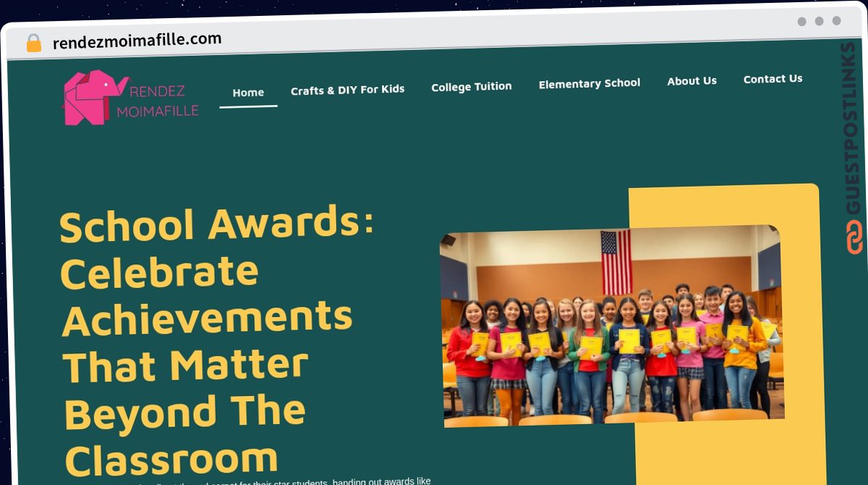This screenshot has height=485, width=868.
Task: Open the About Us page
Action: [x=692, y=81]
